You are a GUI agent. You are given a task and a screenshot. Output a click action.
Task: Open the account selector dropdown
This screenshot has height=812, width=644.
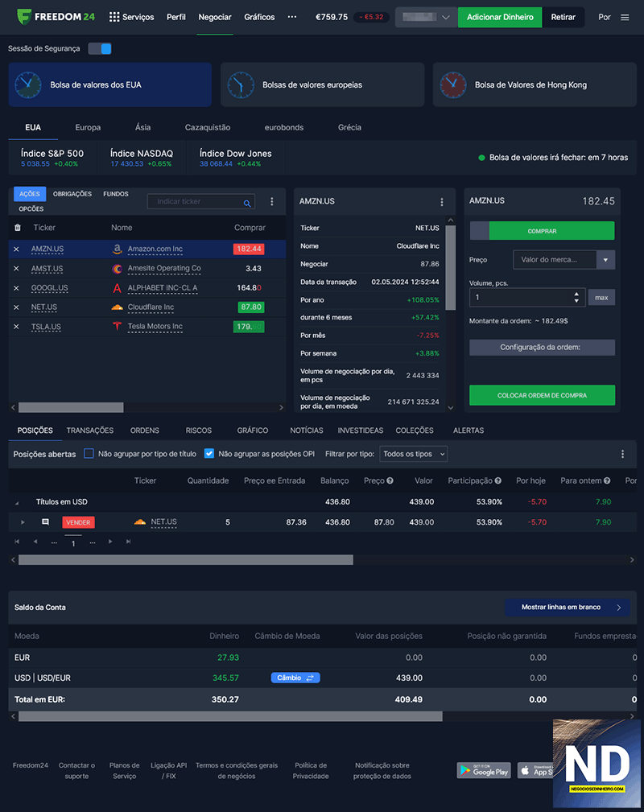point(426,17)
